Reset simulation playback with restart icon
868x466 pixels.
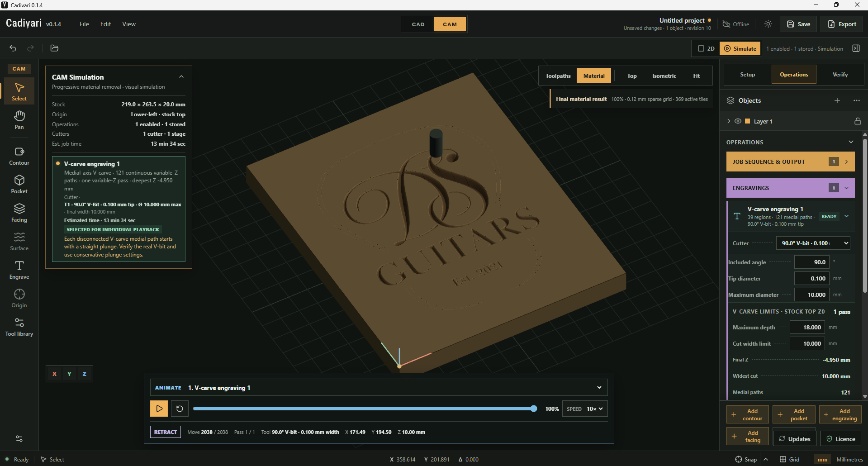180,409
